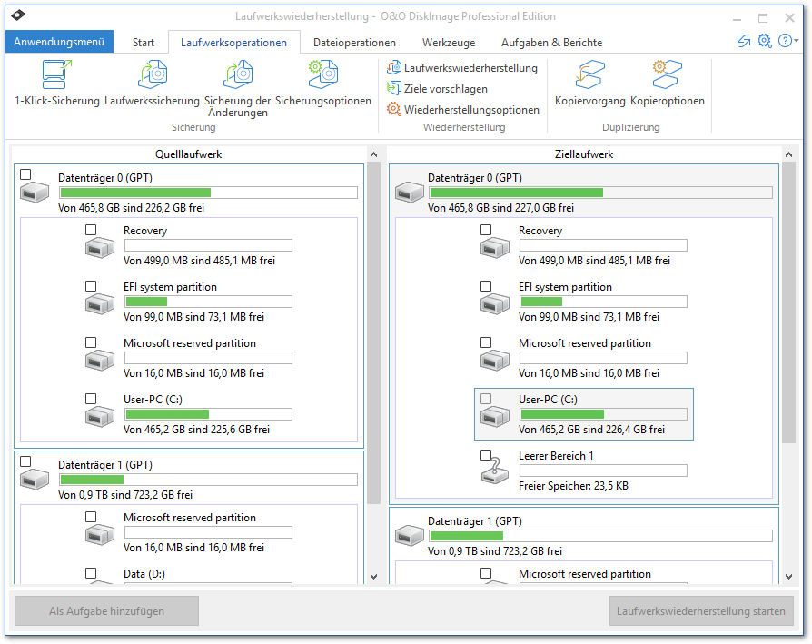Enable the target Recovery partition checkbox
This screenshot has height=644, width=812.
(486, 230)
